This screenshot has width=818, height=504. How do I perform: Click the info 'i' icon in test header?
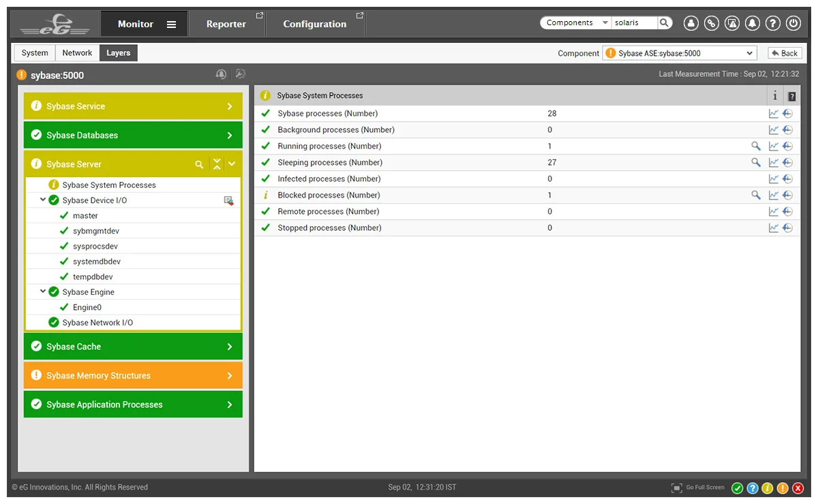775,96
